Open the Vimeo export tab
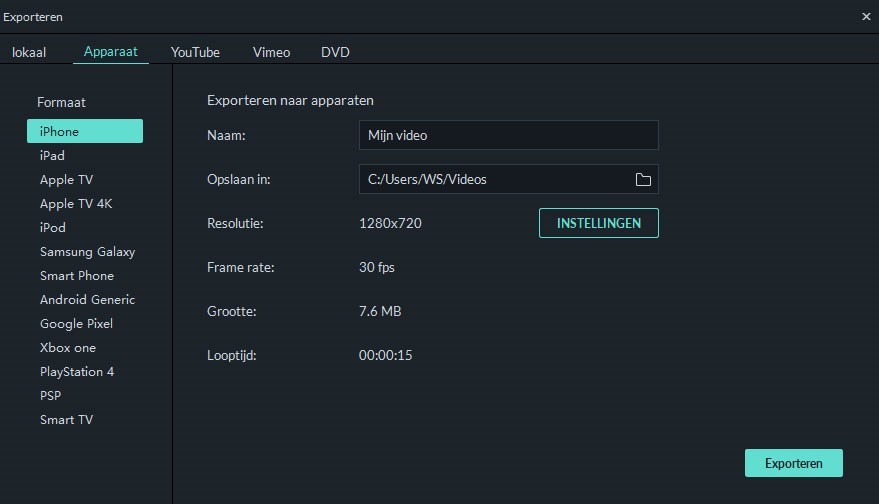Screen dimensions: 879x504 coord(271,52)
